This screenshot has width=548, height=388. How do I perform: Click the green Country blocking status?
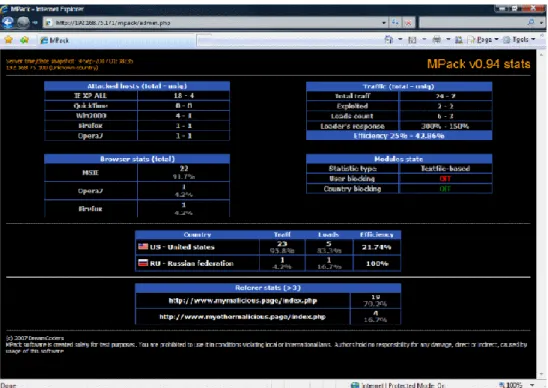(x=445, y=189)
